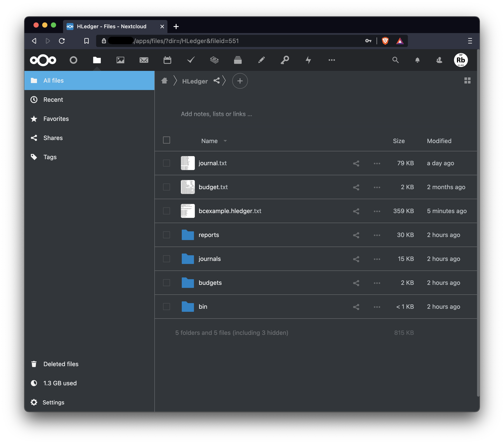Select the budget.txt checkbox

click(166, 187)
